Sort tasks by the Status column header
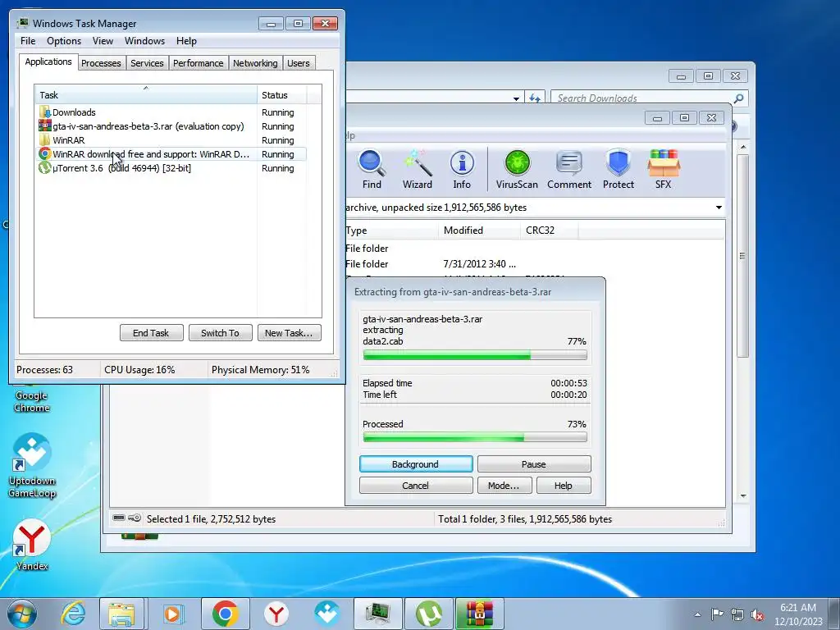Image resolution: width=840 pixels, height=630 pixels. coord(282,95)
